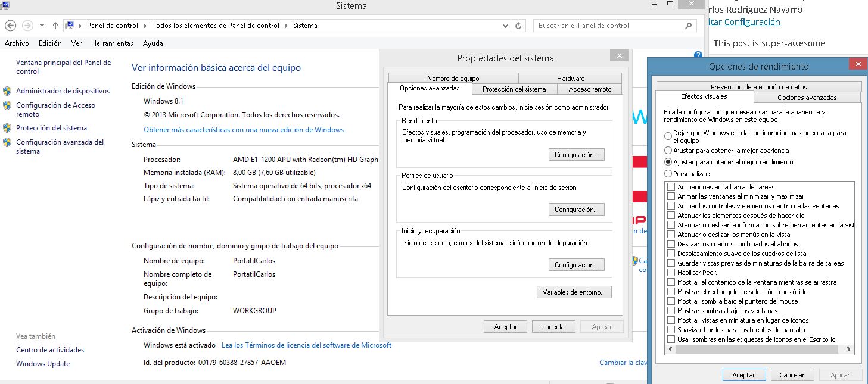Screen dimensions: 868x384
Task: Open the Herramientas menu
Action: coord(112,43)
